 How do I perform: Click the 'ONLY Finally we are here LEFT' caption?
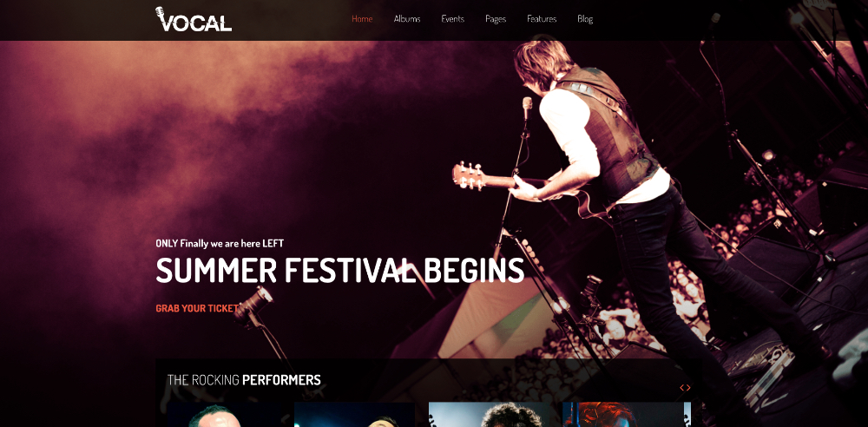pos(220,243)
